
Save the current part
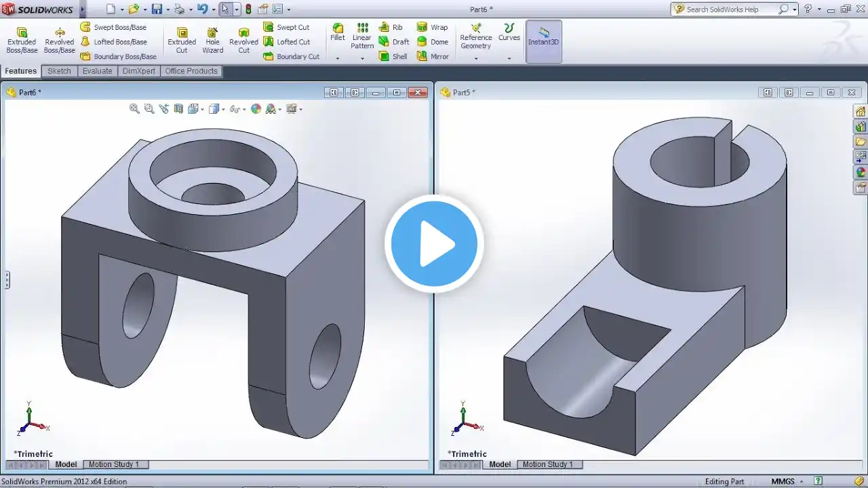[x=157, y=9]
